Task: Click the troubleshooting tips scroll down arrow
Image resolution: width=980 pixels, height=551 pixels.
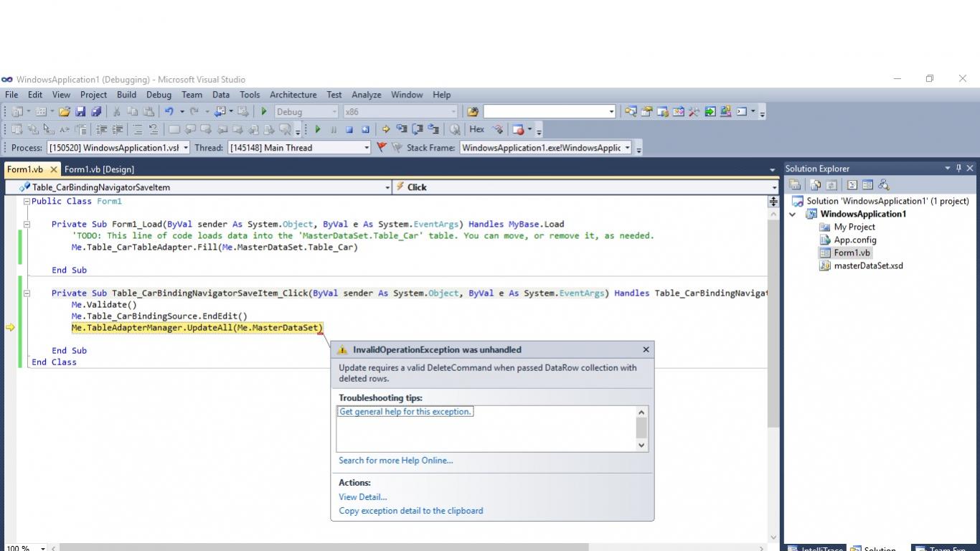Action: 641,445
